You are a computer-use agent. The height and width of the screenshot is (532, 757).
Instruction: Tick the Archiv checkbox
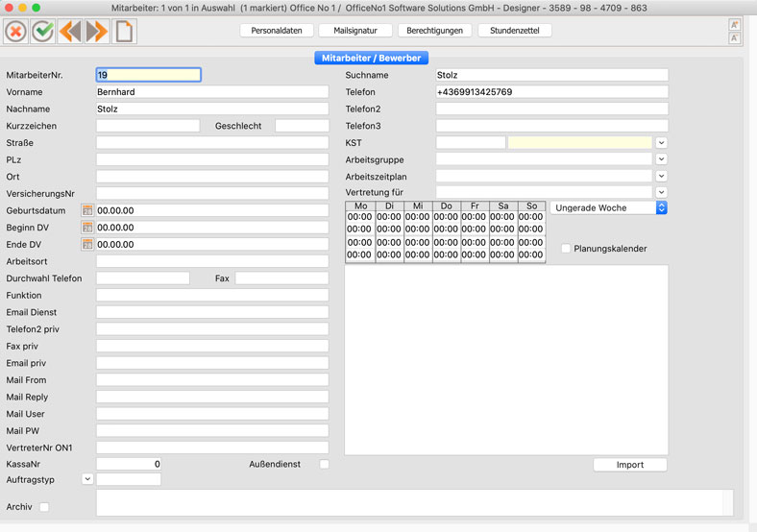pos(44,507)
